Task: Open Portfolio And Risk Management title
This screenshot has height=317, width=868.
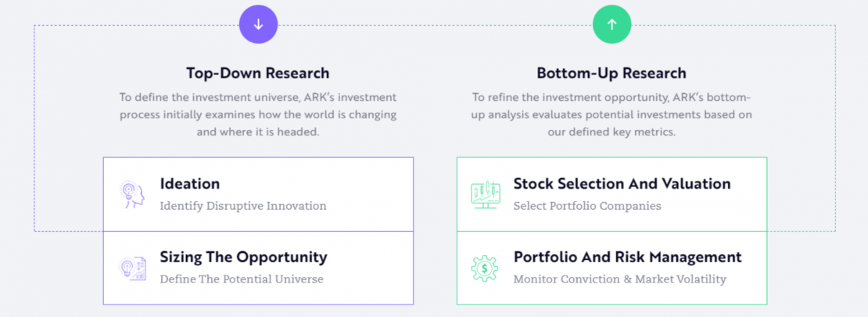Action: tap(627, 257)
